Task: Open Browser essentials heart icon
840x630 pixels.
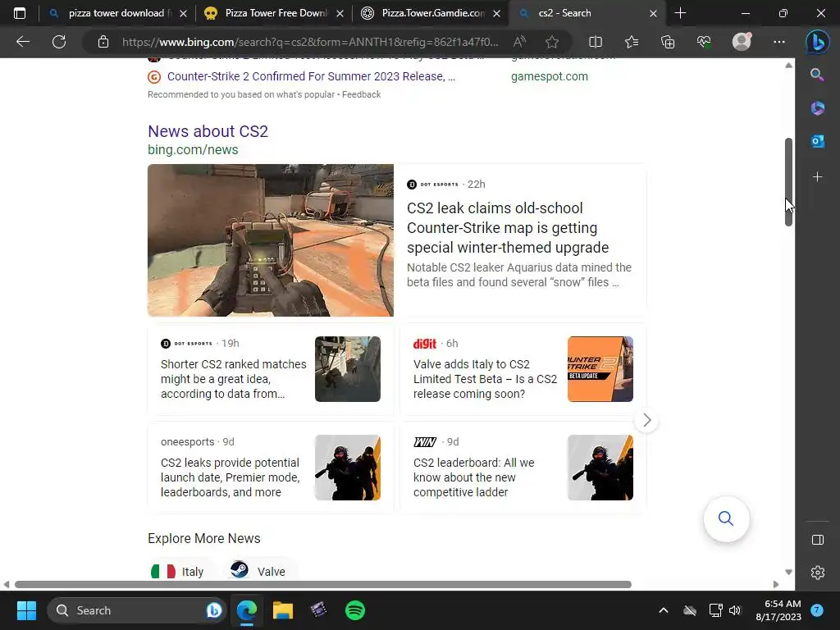Action: coord(703,42)
